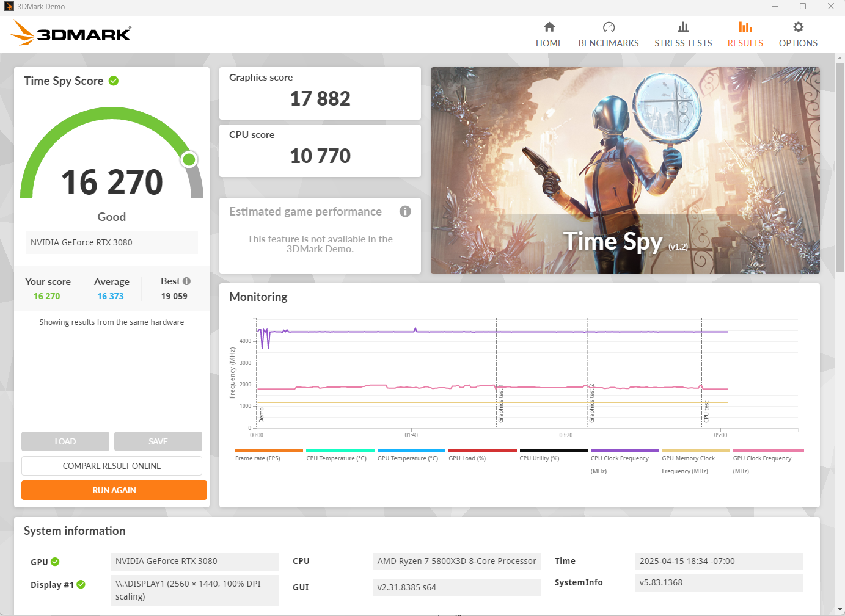Click the info icon beside Best score

(x=186, y=281)
